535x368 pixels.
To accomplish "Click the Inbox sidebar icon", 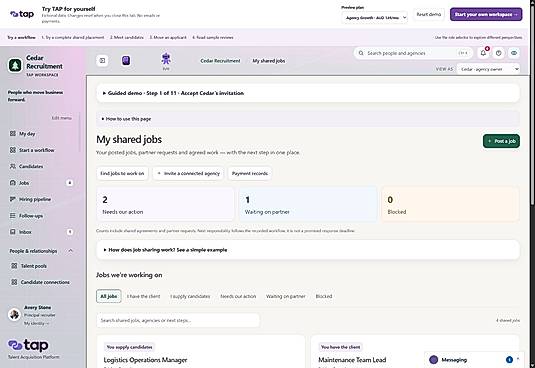I will (13, 232).
